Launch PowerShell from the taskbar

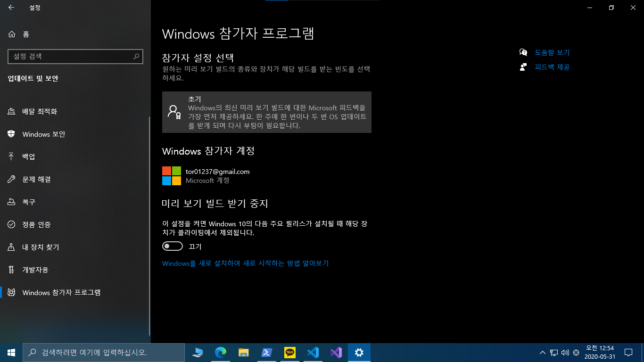(266, 353)
